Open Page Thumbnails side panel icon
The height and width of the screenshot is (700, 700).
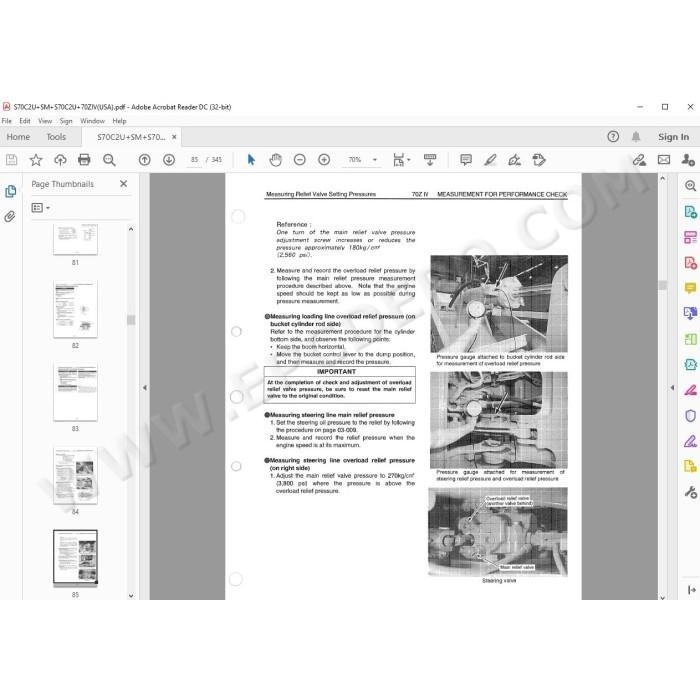(11, 192)
